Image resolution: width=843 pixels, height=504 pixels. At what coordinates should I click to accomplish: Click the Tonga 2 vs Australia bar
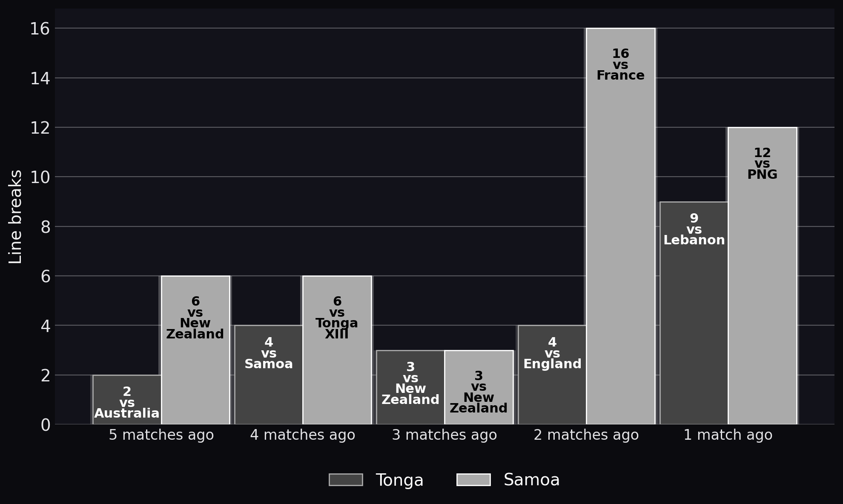coord(127,400)
